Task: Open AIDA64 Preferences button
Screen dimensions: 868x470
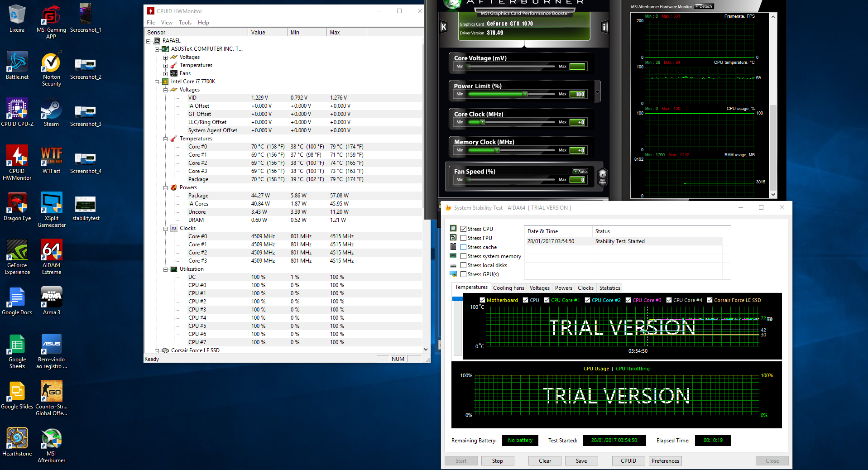Action: point(665,461)
